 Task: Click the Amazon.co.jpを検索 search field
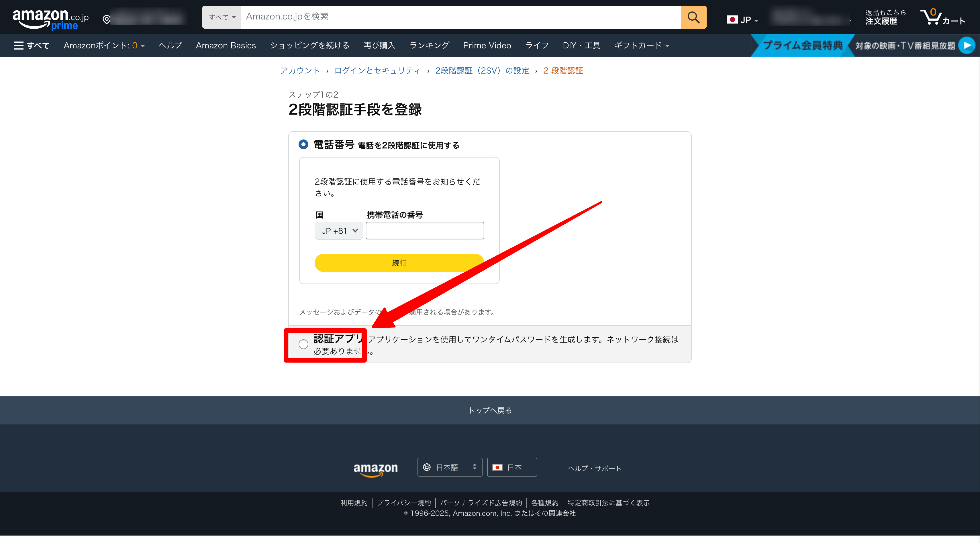461,17
